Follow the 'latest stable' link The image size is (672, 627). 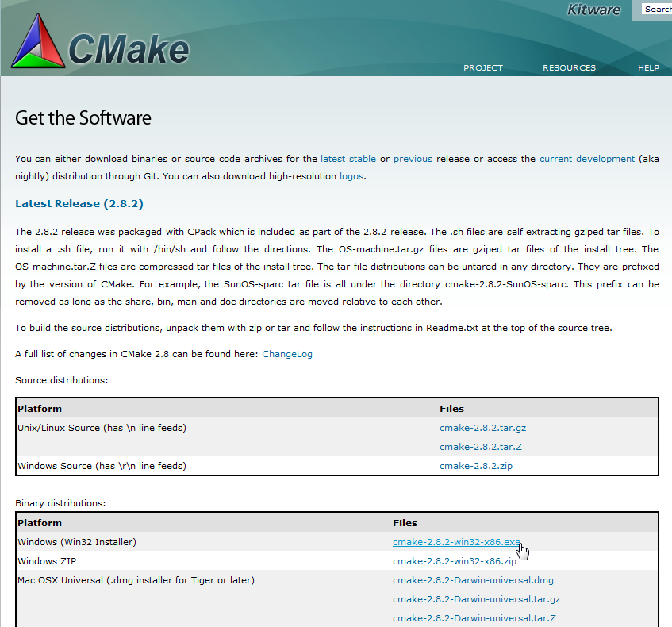(x=348, y=159)
